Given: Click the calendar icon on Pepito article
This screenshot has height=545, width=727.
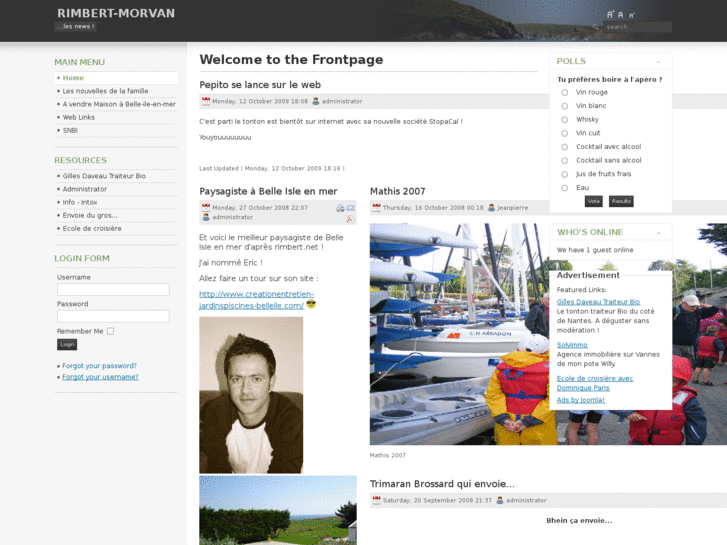Looking at the screenshot, I should pos(206,101).
